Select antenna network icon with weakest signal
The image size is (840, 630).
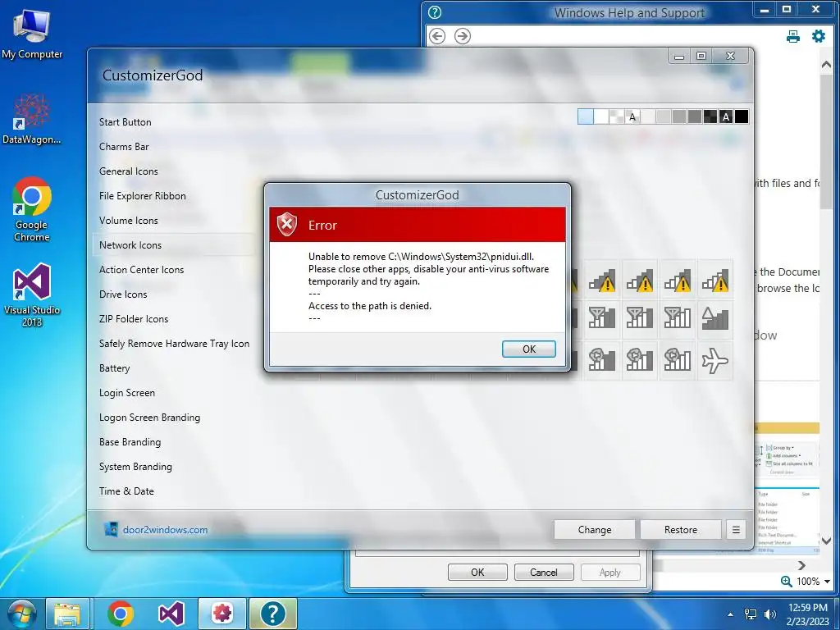click(x=601, y=319)
